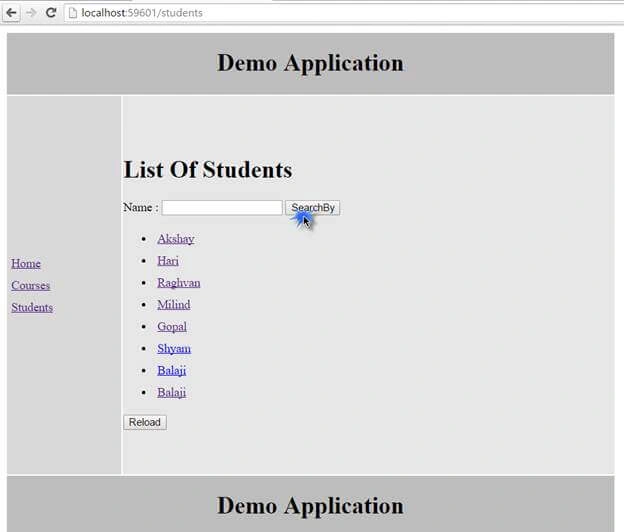Click the Demo Application header title
Image resolution: width=624 pixels, height=532 pixels.
pyautogui.click(x=310, y=63)
